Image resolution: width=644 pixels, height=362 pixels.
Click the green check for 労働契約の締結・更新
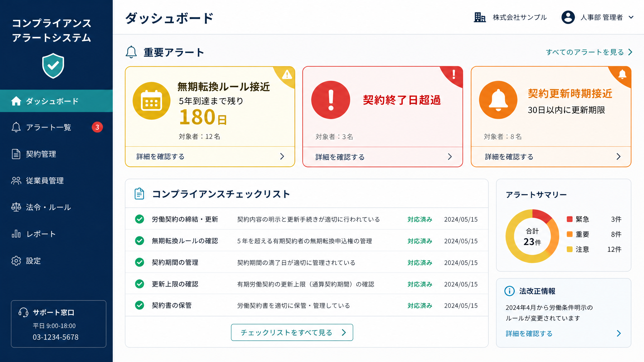click(x=139, y=219)
